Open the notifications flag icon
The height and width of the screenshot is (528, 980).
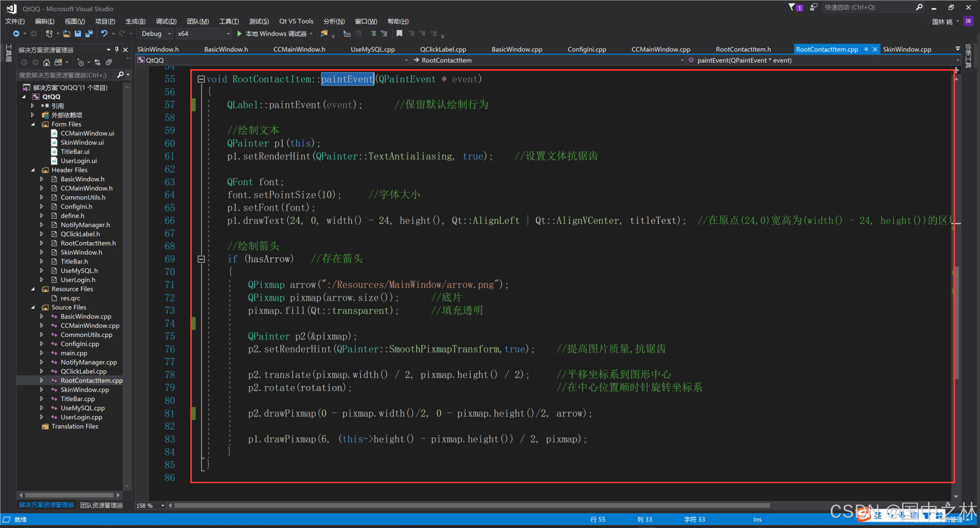click(x=795, y=7)
